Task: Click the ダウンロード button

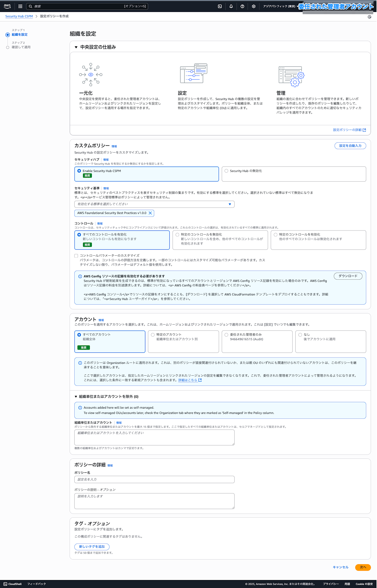Action: (x=348, y=276)
